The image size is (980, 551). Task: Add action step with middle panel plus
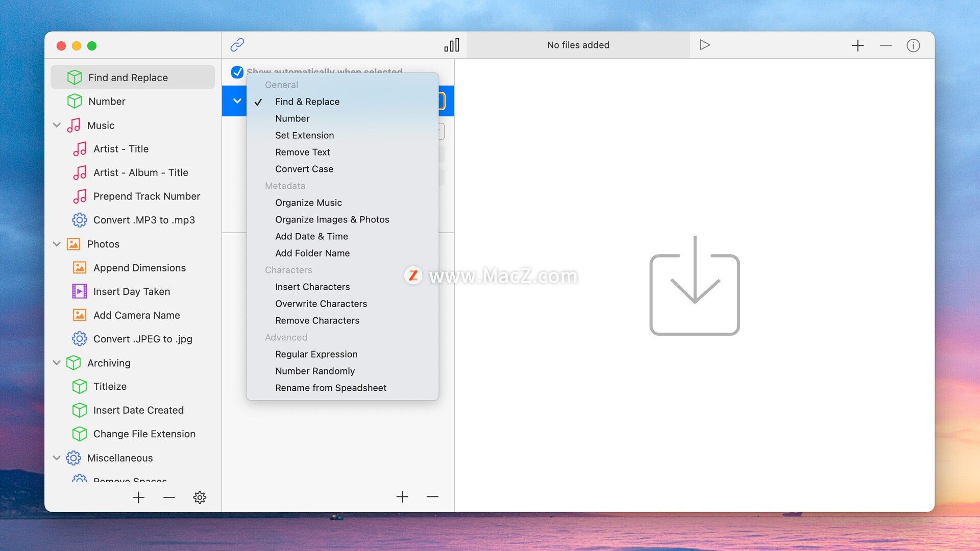pyautogui.click(x=402, y=496)
